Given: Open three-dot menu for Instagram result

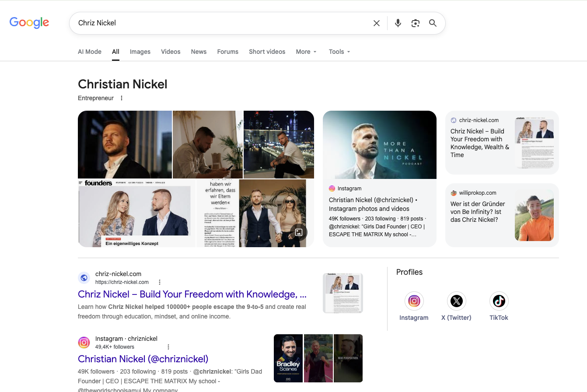Looking at the screenshot, I should point(168,347).
